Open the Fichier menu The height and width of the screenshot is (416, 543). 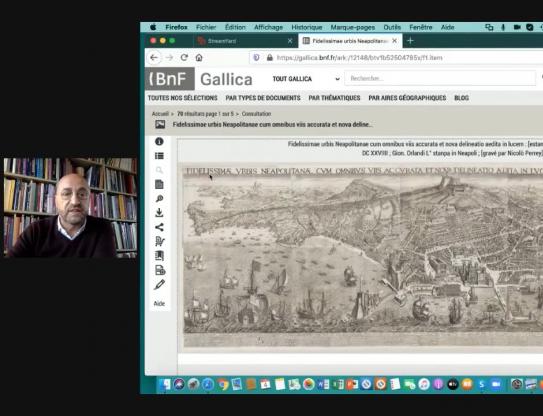coord(206,27)
